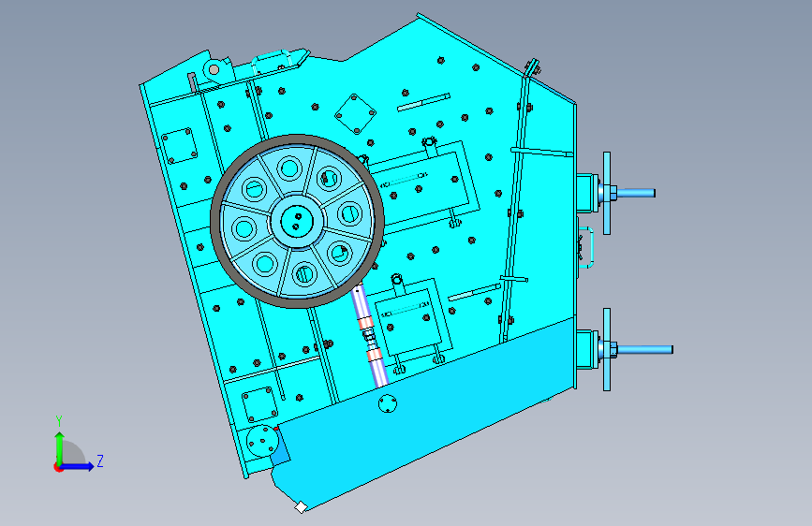This screenshot has height=526, width=812.
Task: Select the lower adjusting screw rod on right
Action: pos(644,349)
